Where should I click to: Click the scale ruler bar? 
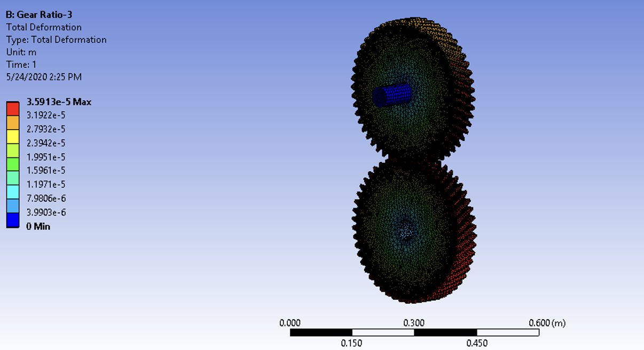click(x=414, y=332)
